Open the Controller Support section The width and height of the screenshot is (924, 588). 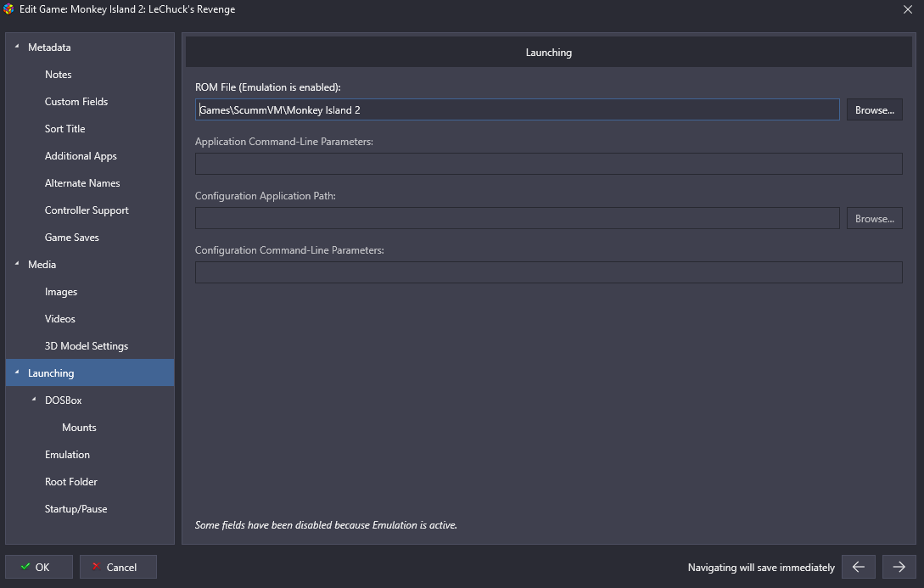pyautogui.click(x=87, y=210)
